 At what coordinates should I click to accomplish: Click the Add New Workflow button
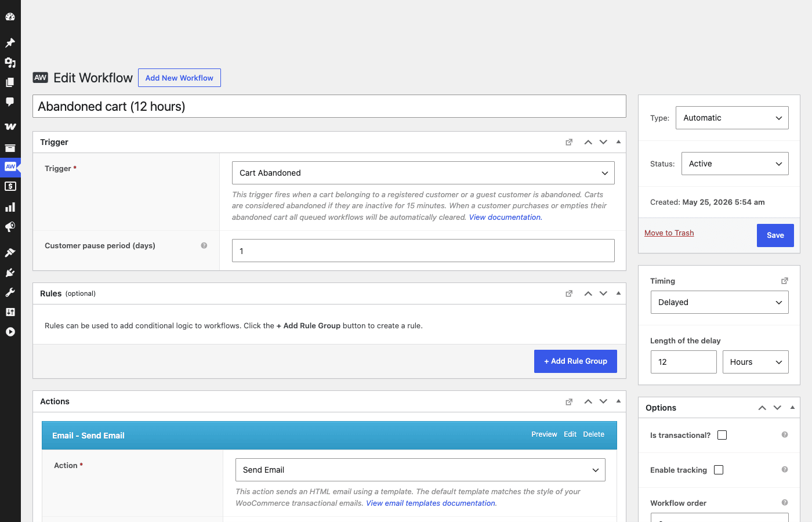(179, 78)
